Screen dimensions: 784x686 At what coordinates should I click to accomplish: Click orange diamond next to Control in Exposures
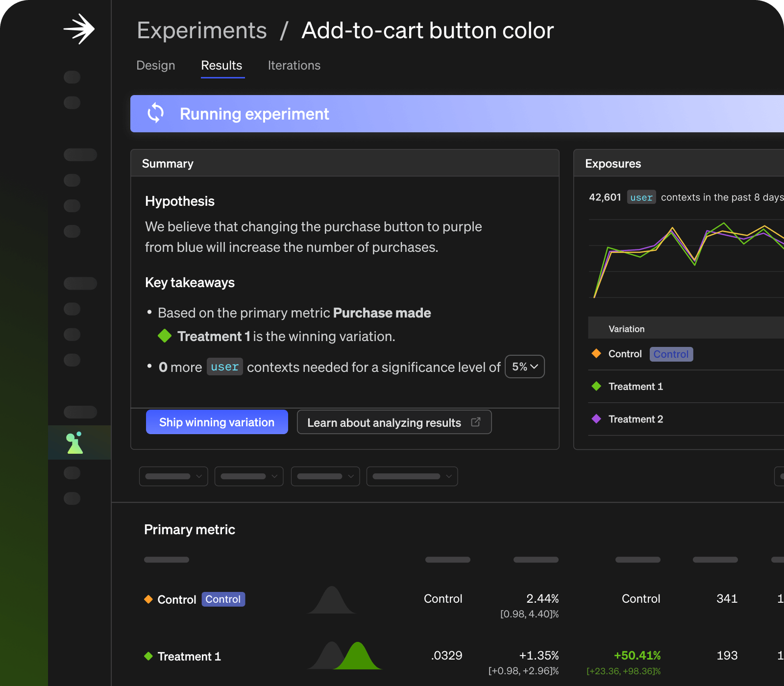click(596, 353)
